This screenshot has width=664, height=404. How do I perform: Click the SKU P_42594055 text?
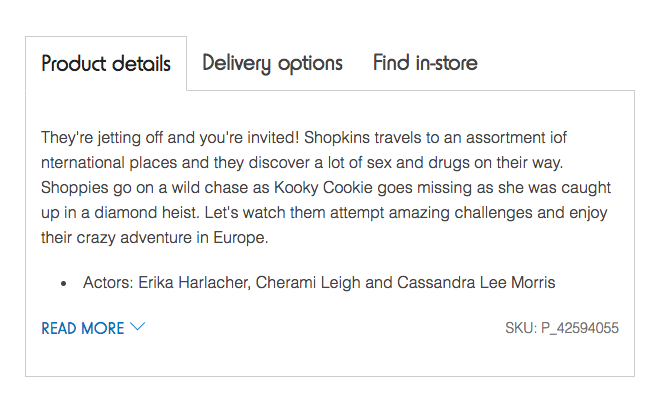tap(562, 328)
